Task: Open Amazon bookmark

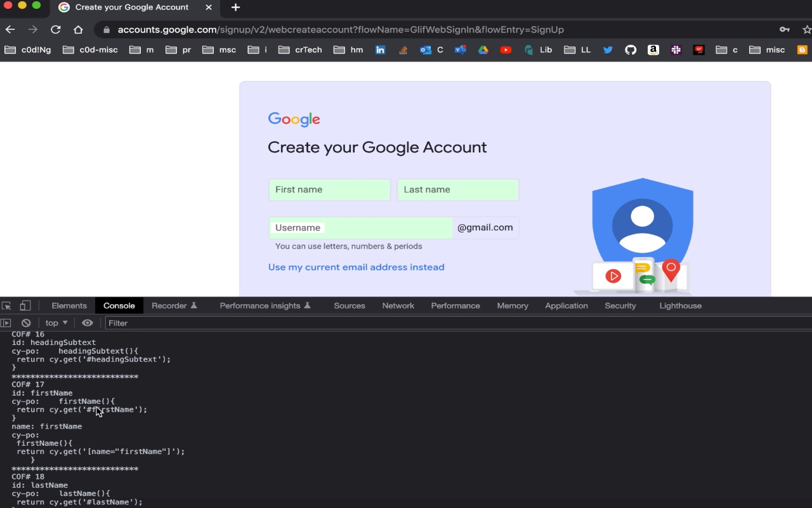Action: click(x=653, y=50)
